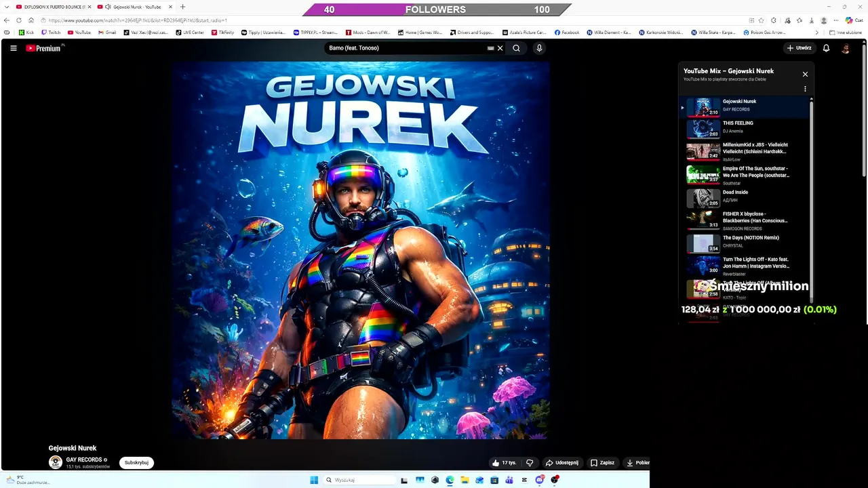Play Empire Of The Sun southstar track

coord(745,175)
